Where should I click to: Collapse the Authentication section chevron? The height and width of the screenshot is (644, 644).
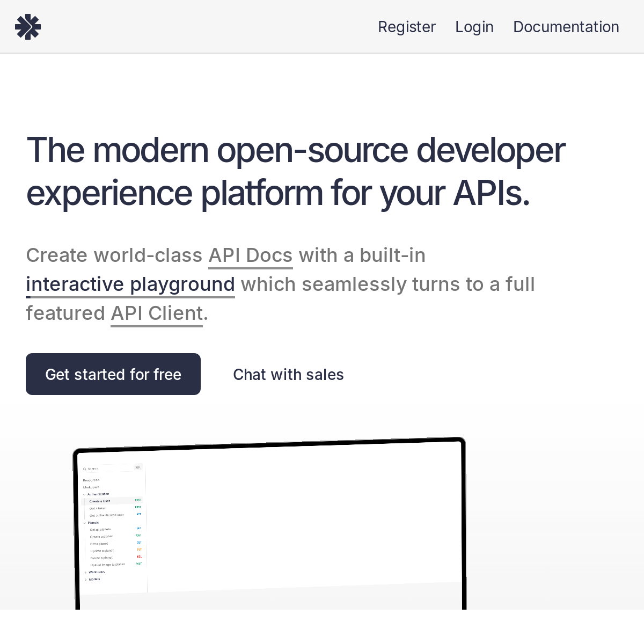click(84, 494)
